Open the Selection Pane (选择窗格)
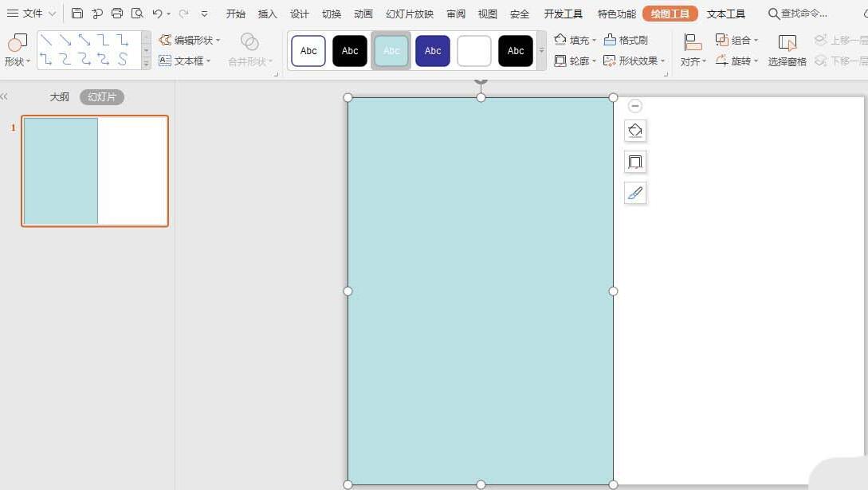The height and width of the screenshot is (490, 868). pos(787,50)
